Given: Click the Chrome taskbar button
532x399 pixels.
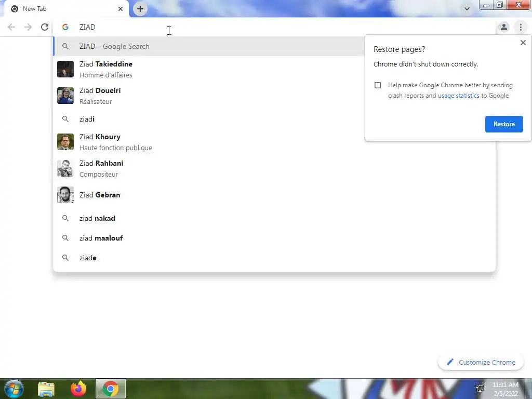Looking at the screenshot, I should pos(111,389).
